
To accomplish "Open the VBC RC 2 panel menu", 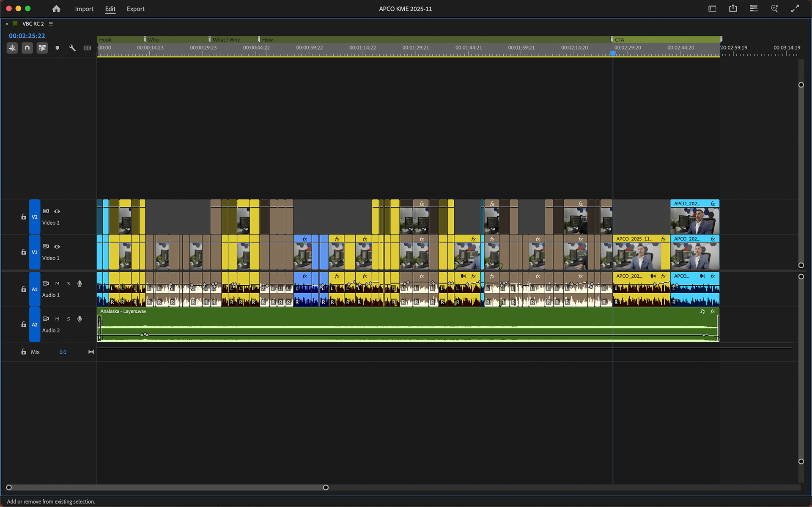I will coord(51,24).
